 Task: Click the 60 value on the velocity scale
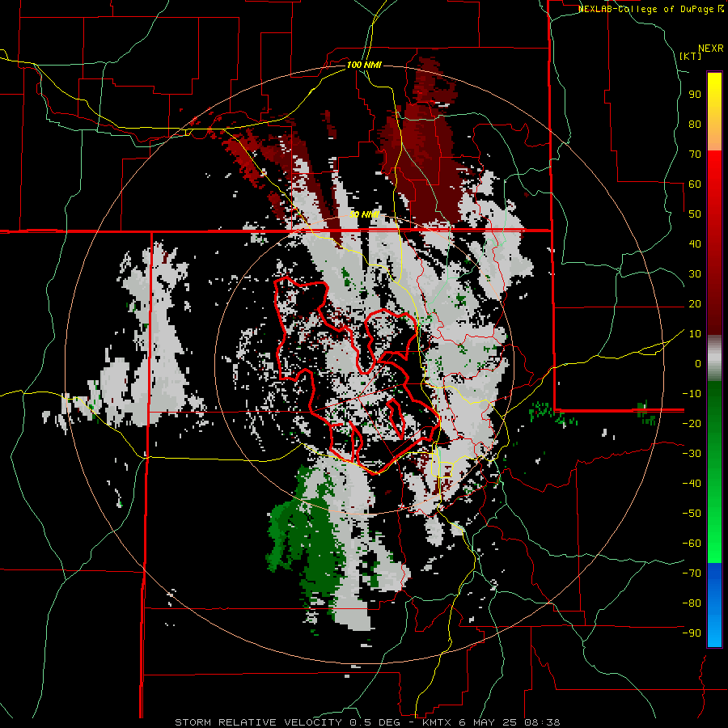pyautogui.click(x=695, y=184)
